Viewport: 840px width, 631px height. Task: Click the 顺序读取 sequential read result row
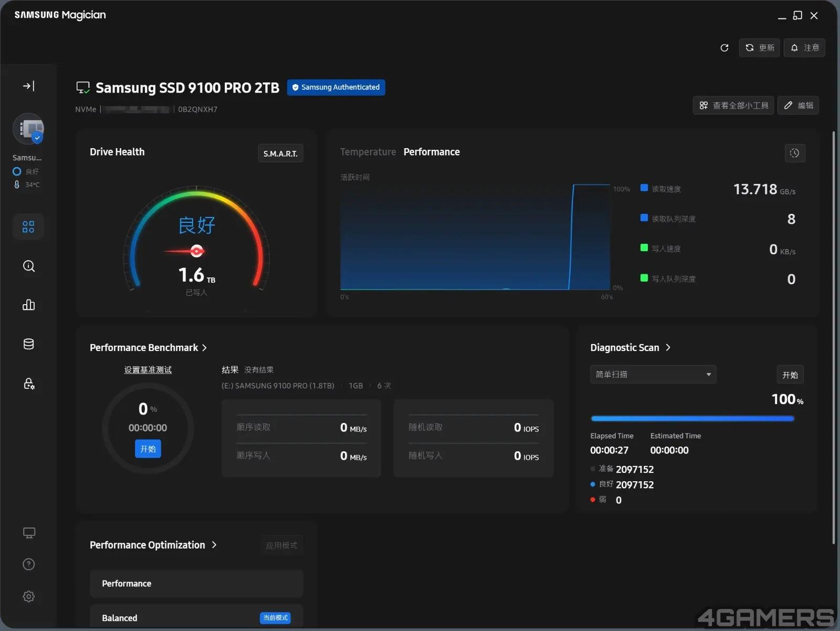[301, 428]
